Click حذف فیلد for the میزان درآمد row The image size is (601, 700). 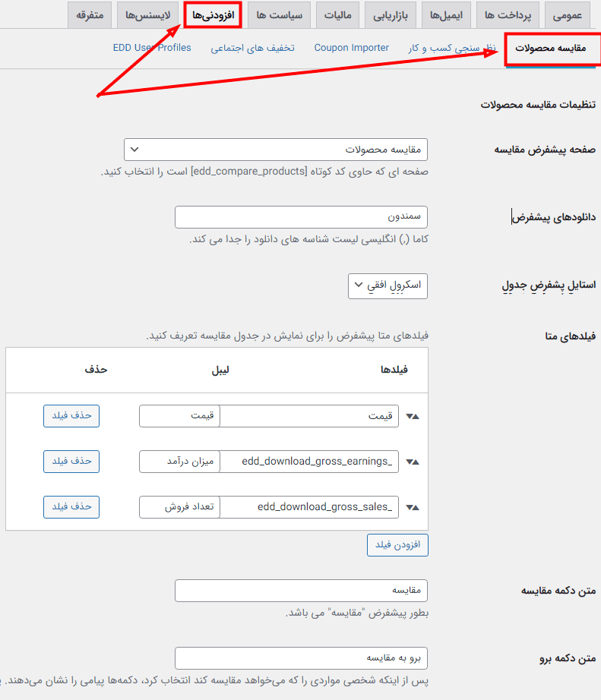click(x=71, y=462)
